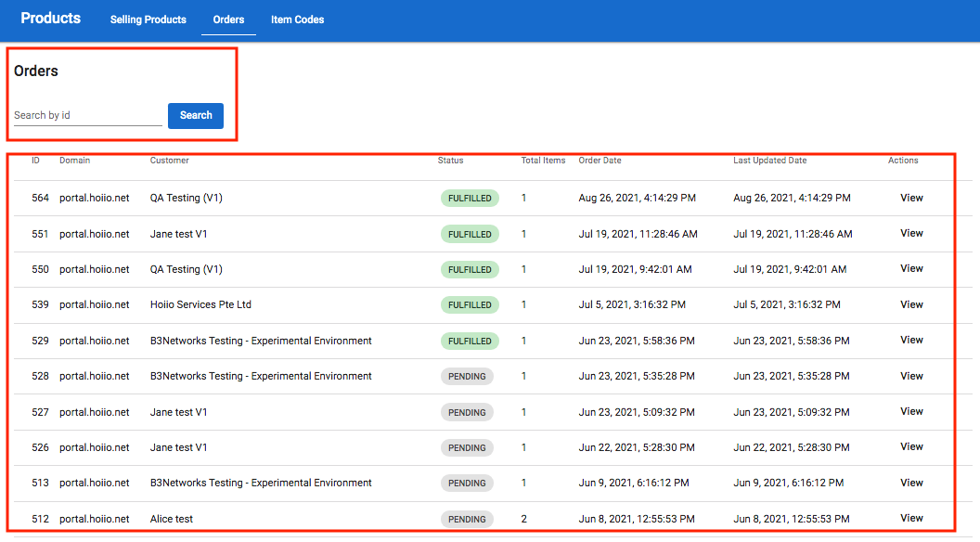Click FULFILLED badge on order 551

pyautogui.click(x=470, y=234)
